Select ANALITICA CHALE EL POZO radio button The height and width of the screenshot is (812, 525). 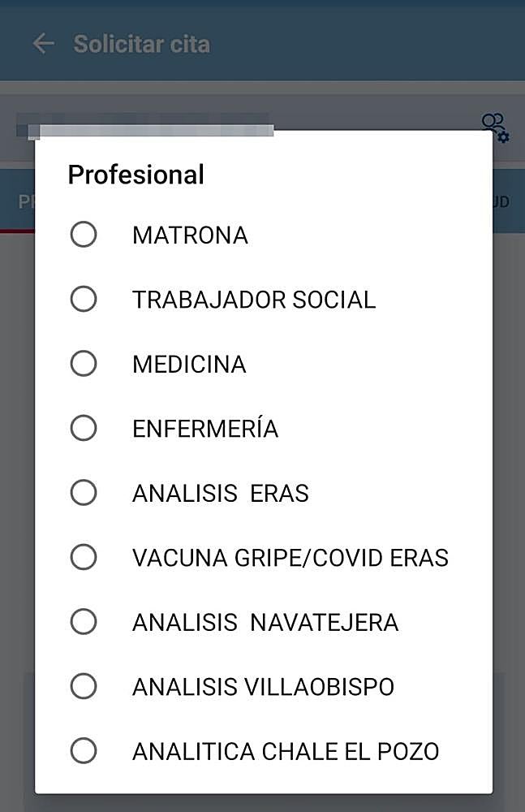tap(84, 751)
